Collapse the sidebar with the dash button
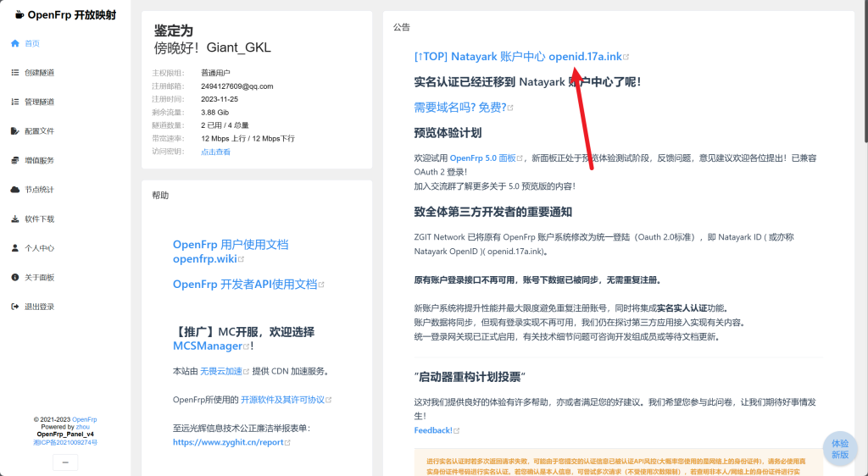The width and height of the screenshot is (868, 476). pos(65,462)
